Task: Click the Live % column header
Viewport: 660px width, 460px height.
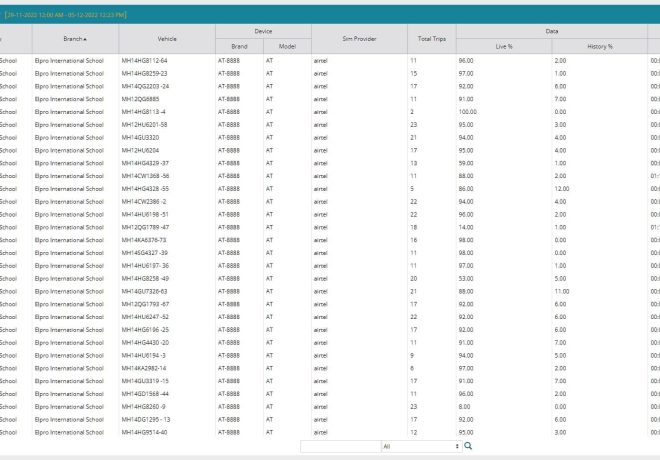Action: [x=504, y=46]
